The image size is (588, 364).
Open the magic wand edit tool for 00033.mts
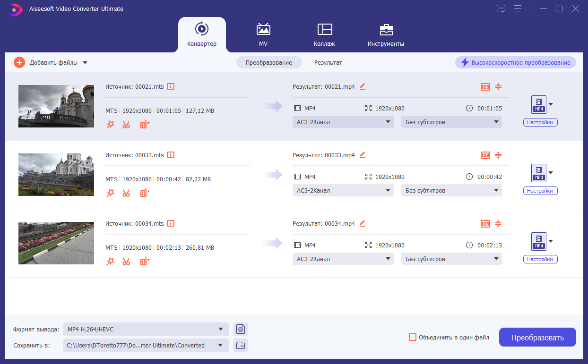(111, 193)
